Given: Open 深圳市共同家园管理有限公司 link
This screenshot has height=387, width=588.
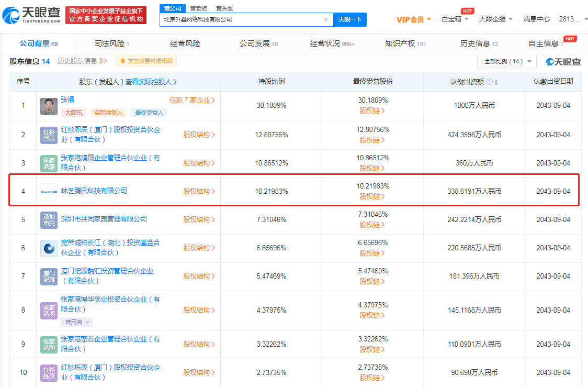Looking at the screenshot, I should point(104,219).
